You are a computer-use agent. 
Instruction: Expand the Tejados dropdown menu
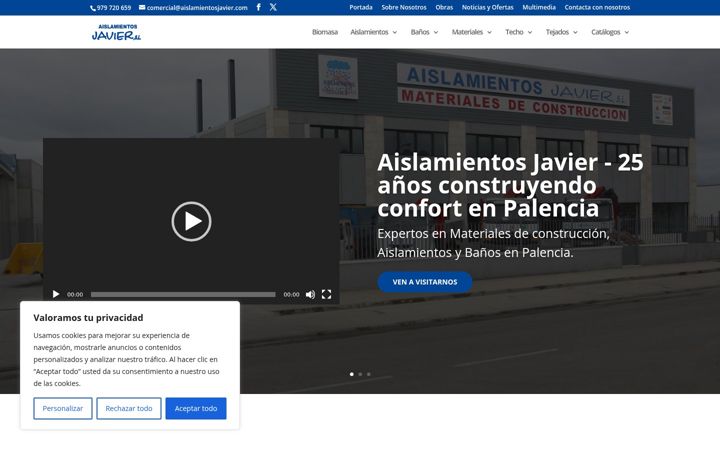pos(562,32)
